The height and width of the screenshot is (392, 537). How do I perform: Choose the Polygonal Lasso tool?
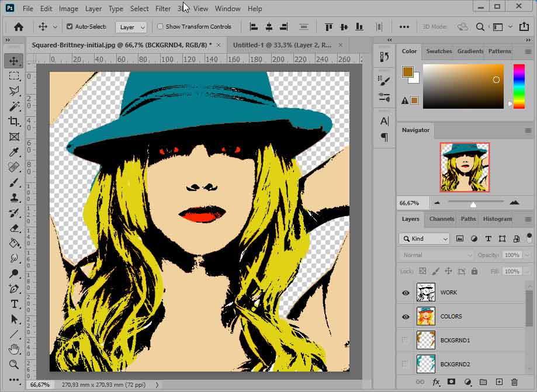(13, 91)
